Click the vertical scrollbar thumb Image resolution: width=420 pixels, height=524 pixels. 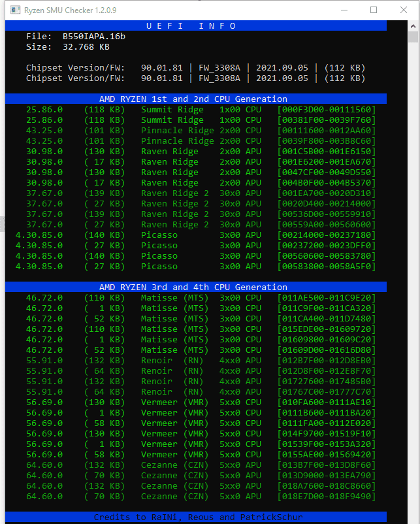point(413,37)
